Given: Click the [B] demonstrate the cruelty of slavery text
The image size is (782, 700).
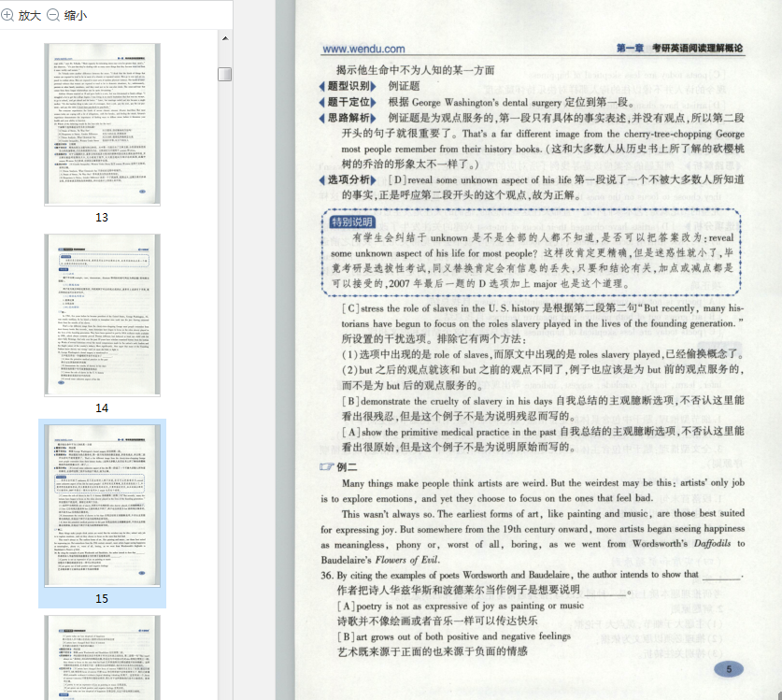Looking at the screenshot, I should coord(448,401).
